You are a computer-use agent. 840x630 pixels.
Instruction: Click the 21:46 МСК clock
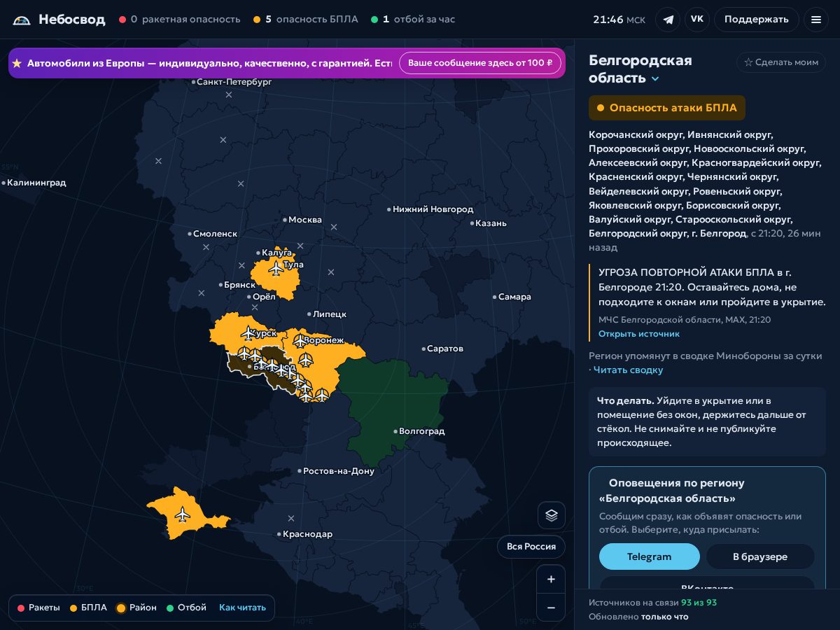coord(619,20)
